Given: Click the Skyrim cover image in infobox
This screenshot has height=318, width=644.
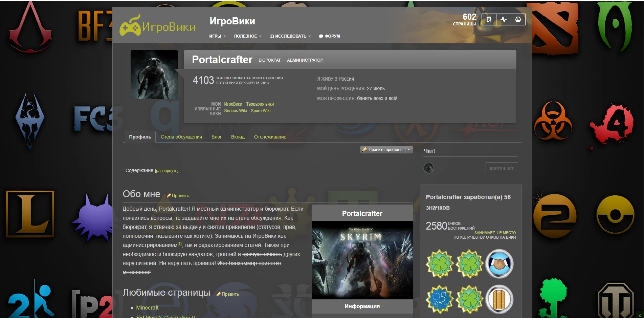Looking at the screenshot, I should pyautogui.click(x=362, y=260).
